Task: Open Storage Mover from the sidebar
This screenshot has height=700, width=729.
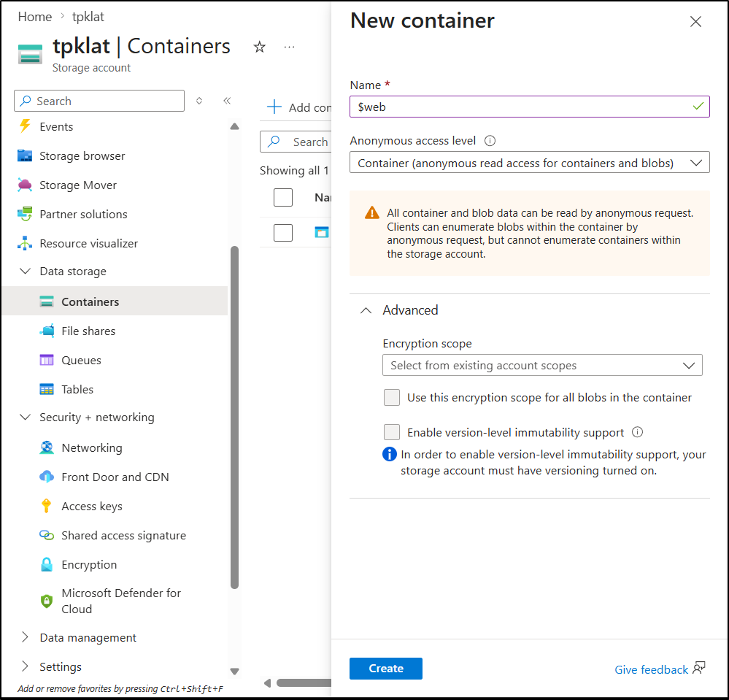Action: [78, 185]
